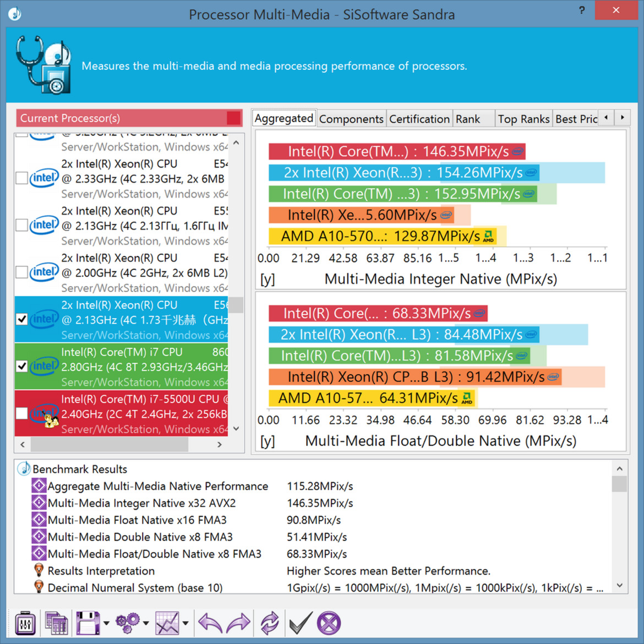Uncheck the Xeon 2.13GHz 1.73 processor checkbox

point(22,319)
